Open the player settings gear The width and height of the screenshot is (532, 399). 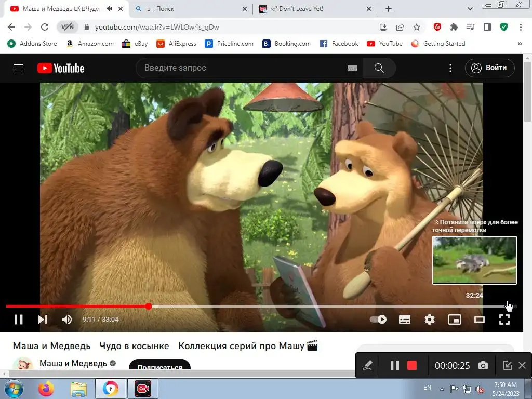430,320
